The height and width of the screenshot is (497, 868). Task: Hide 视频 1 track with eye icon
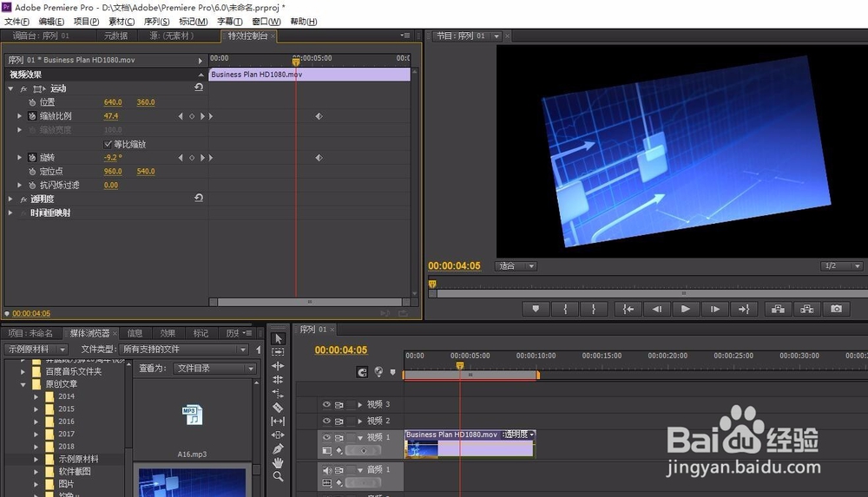point(326,437)
